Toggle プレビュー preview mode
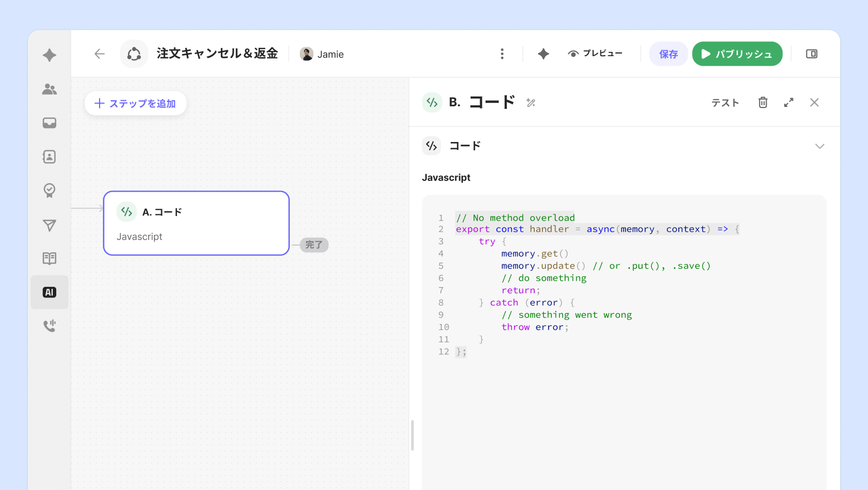 coord(595,54)
